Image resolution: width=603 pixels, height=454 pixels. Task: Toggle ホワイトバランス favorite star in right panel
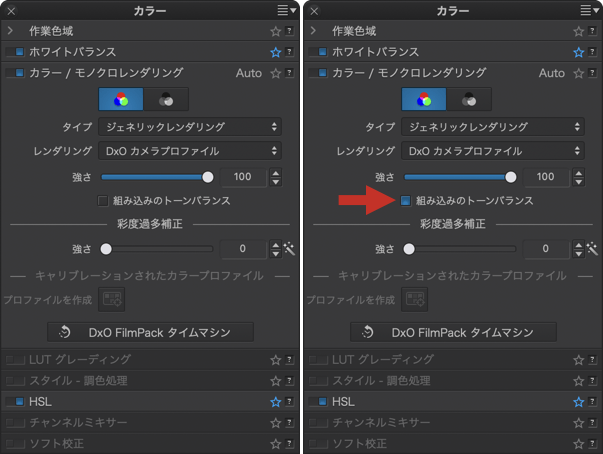[x=578, y=52]
